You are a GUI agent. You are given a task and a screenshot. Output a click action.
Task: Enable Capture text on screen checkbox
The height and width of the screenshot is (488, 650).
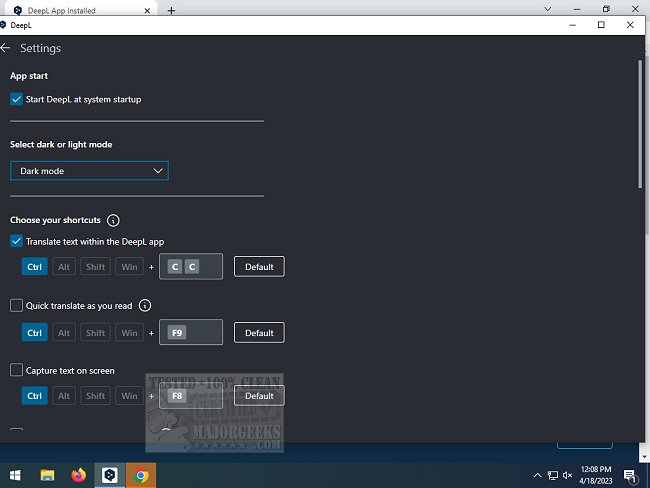click(x=16, y=370)
